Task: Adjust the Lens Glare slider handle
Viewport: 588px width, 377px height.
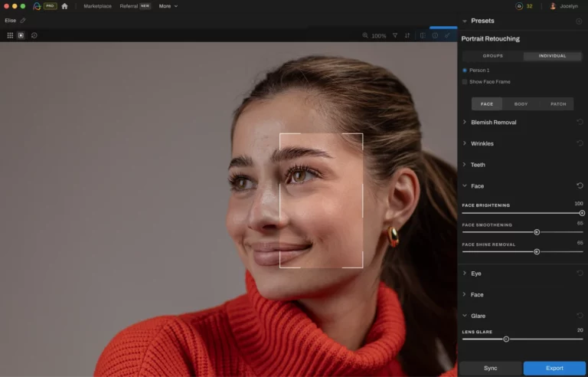Action: 506,339
